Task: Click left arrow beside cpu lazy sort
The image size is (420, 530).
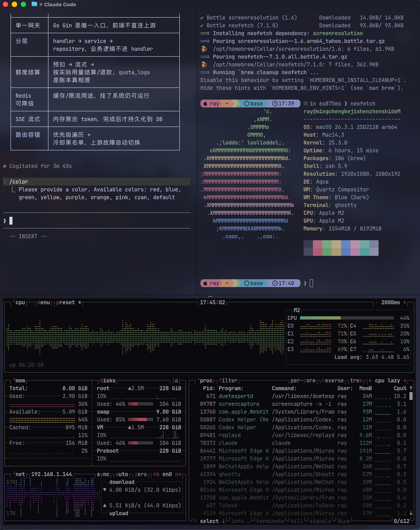Action: click(x=370, y=381)
